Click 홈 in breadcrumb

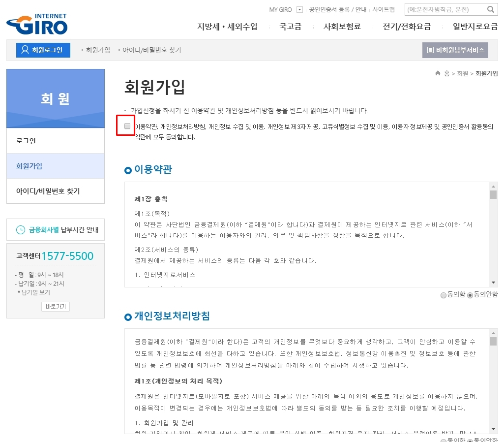point(447,74)
